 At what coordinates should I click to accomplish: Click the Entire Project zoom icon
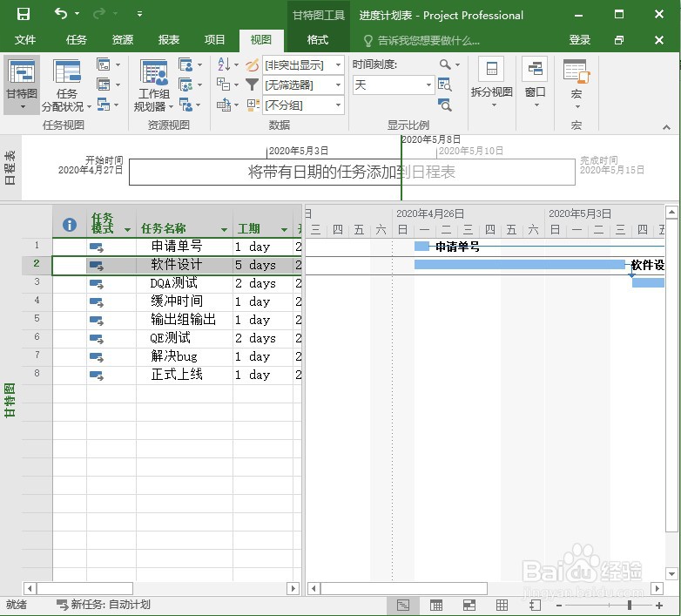(444, 85)
